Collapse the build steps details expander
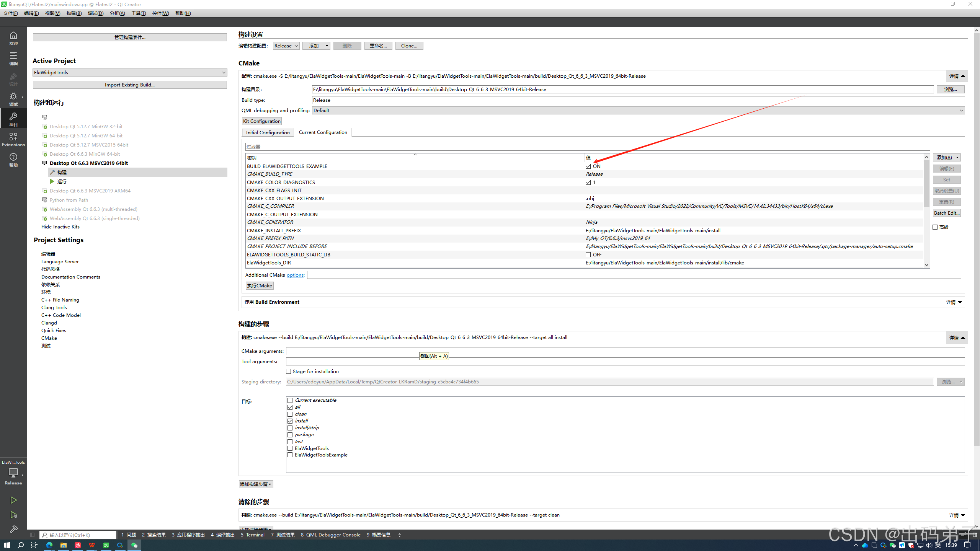 [x=957, y=337]
